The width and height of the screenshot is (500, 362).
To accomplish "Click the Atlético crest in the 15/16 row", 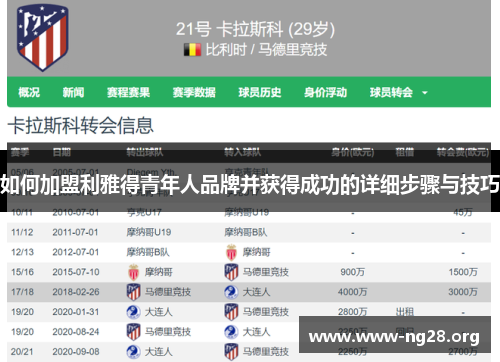I will (231, 272).
